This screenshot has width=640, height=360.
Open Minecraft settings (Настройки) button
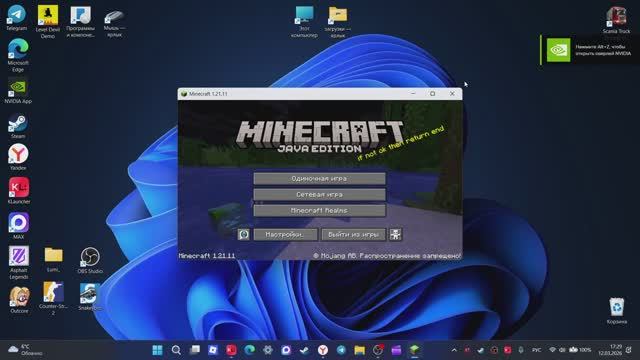tap(285, 235)
